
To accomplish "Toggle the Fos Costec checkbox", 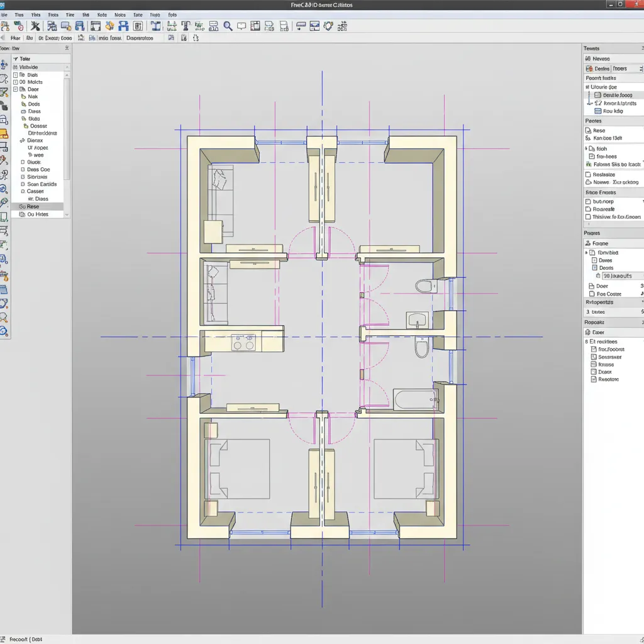I will coord(592,294).
